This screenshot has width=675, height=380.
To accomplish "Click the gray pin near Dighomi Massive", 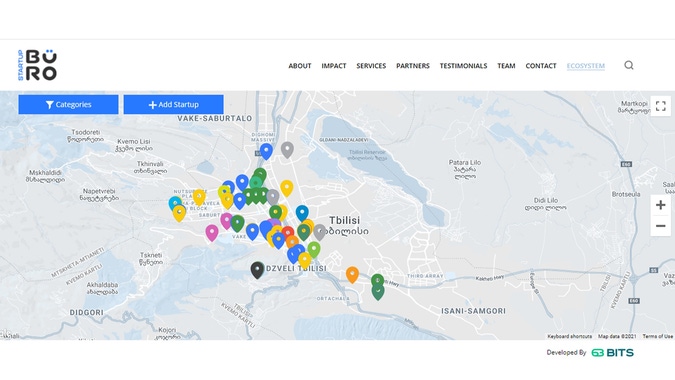I will (287, 150).
